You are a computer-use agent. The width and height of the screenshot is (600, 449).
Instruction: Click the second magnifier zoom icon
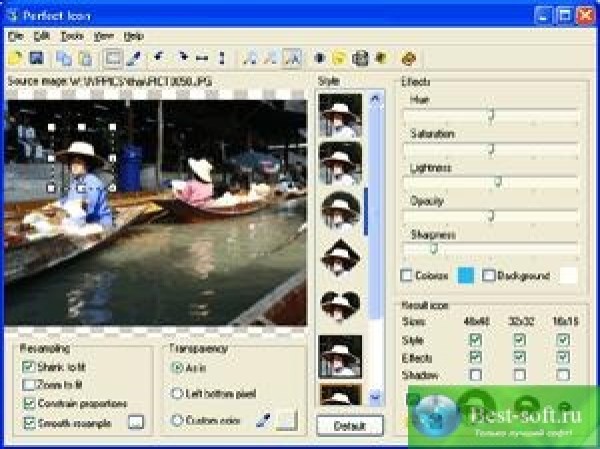pyautogui.click(x=271, y=59)
